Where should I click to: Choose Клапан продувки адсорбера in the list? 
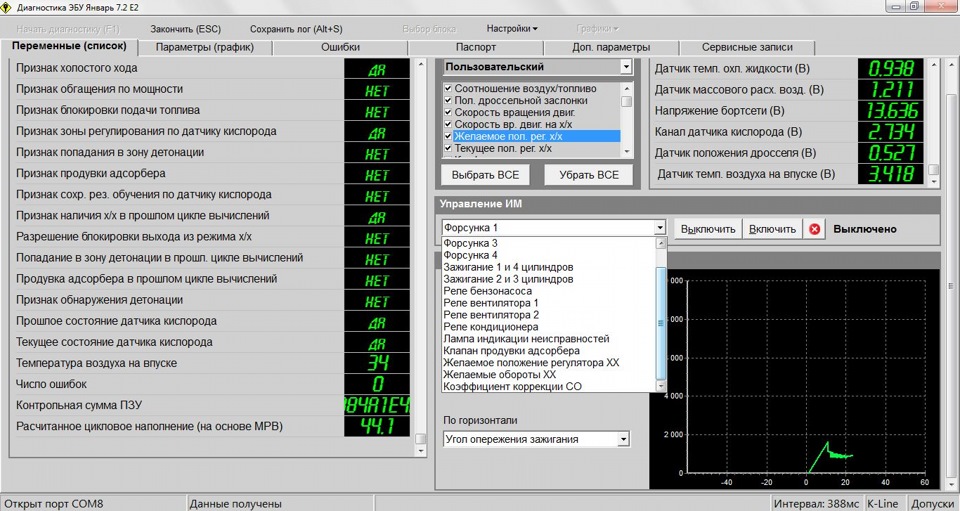tap(510, 351)
